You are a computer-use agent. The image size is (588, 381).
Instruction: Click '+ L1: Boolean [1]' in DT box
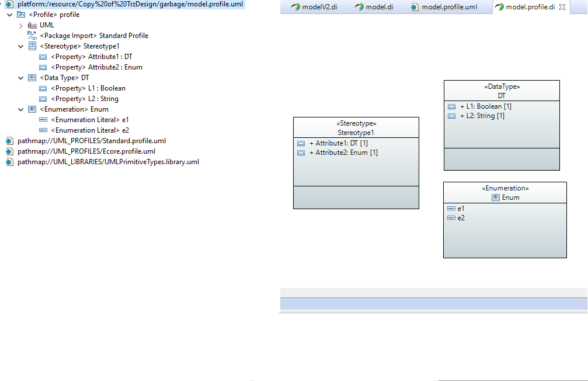pos(486,106)
